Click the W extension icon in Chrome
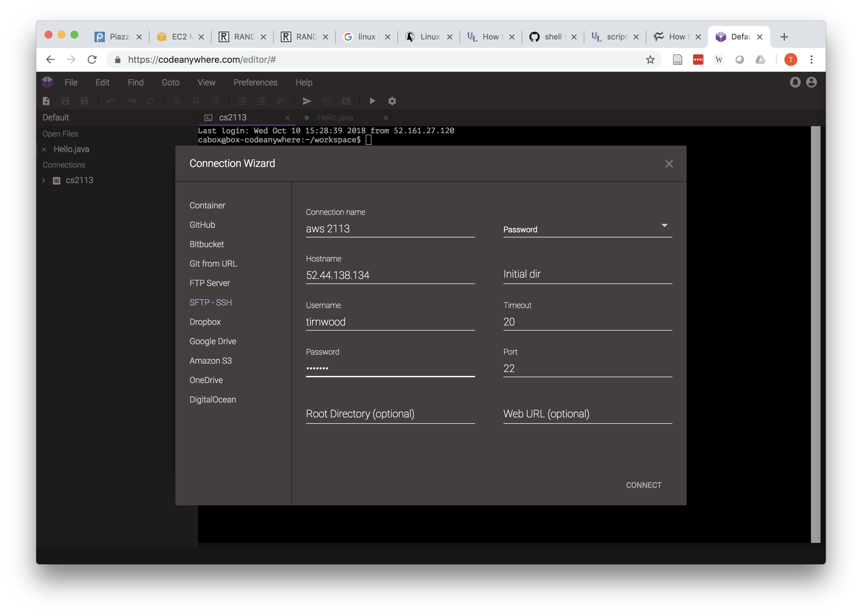The height and width of the screenshot is (616, 862). pos(719,60)
